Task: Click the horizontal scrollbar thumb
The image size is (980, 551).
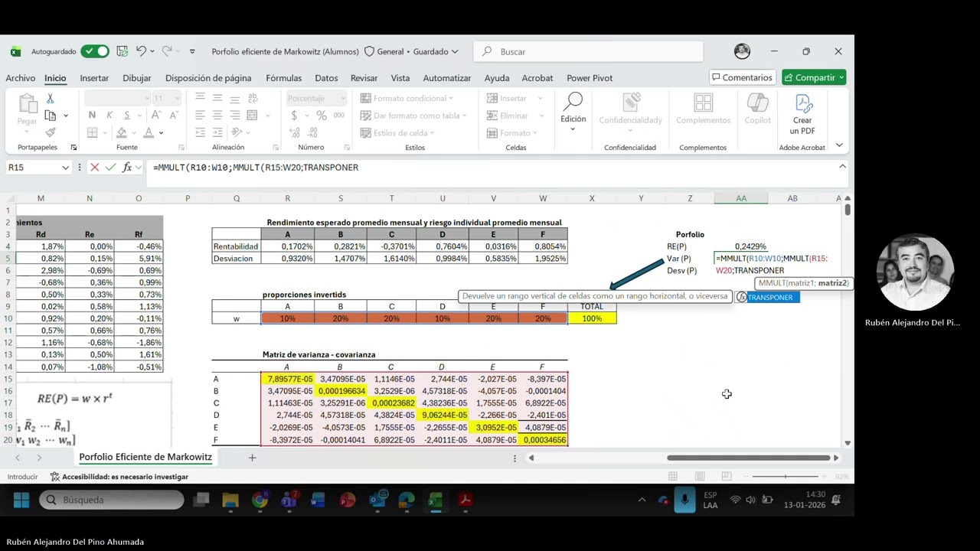Action: pos(748,458)
